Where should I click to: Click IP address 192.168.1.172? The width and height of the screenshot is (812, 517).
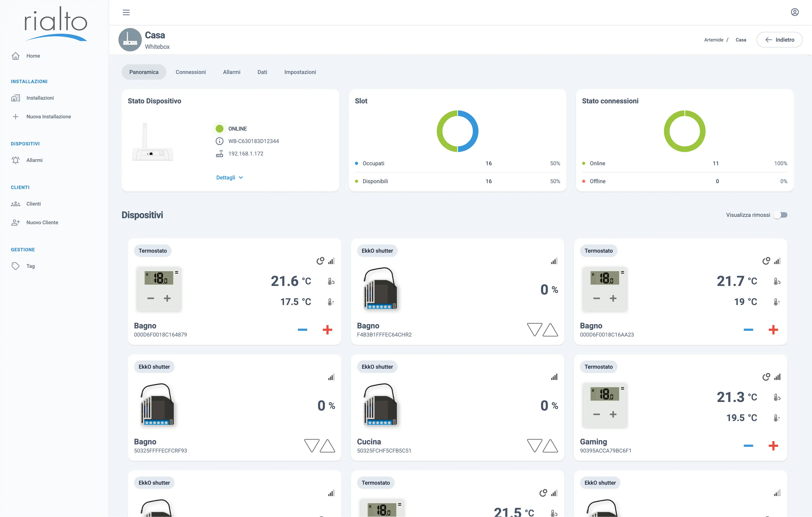pos(245,154)
